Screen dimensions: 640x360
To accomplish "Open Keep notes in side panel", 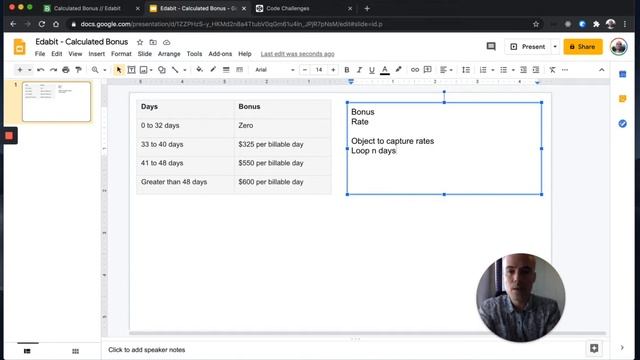I will pyautogui.click(x=622, y=99).
